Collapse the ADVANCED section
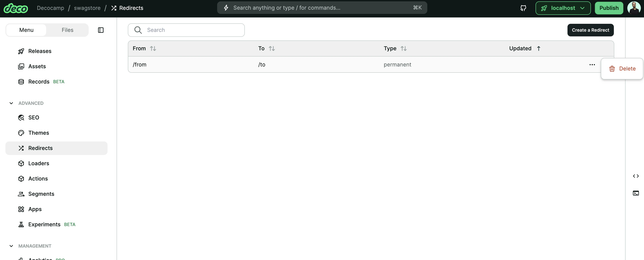 [11, 103]
